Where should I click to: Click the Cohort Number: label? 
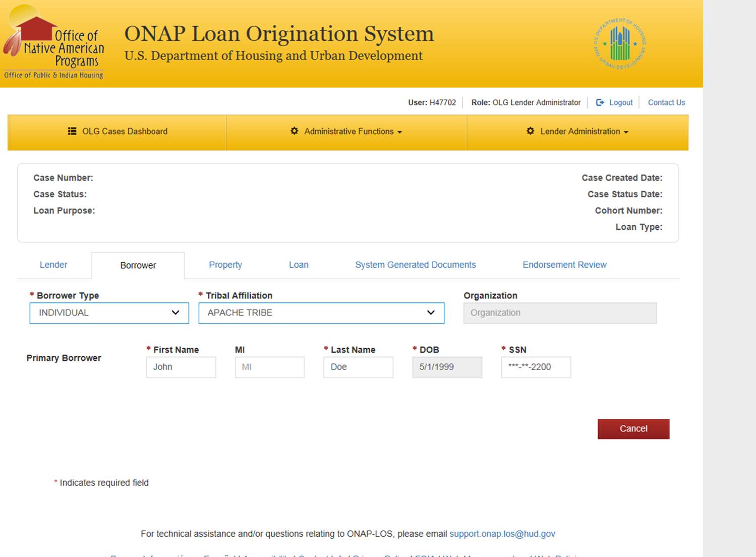[628, 211]
